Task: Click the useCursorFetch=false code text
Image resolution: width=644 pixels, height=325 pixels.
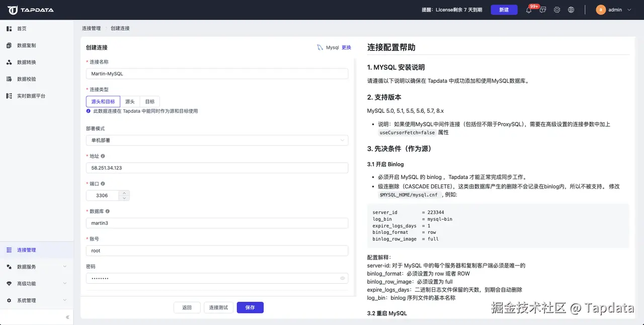Action: [407, 133]
